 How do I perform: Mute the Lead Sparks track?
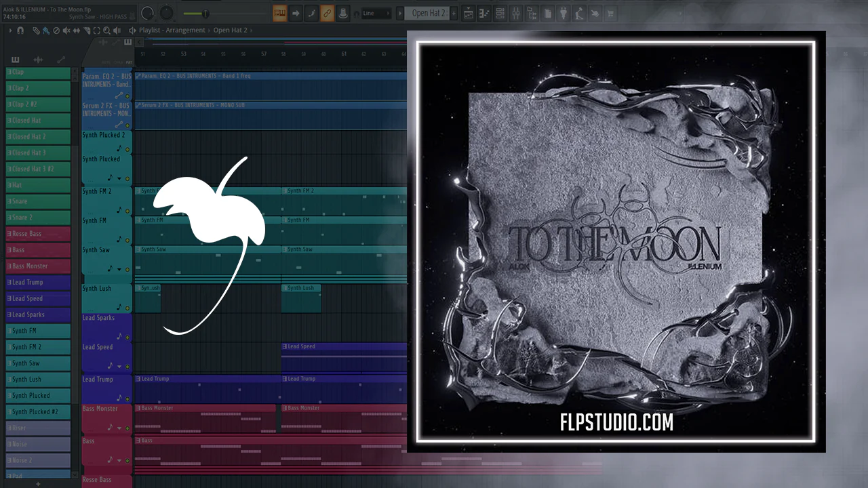pyautogui.click(x=127, y=337)
